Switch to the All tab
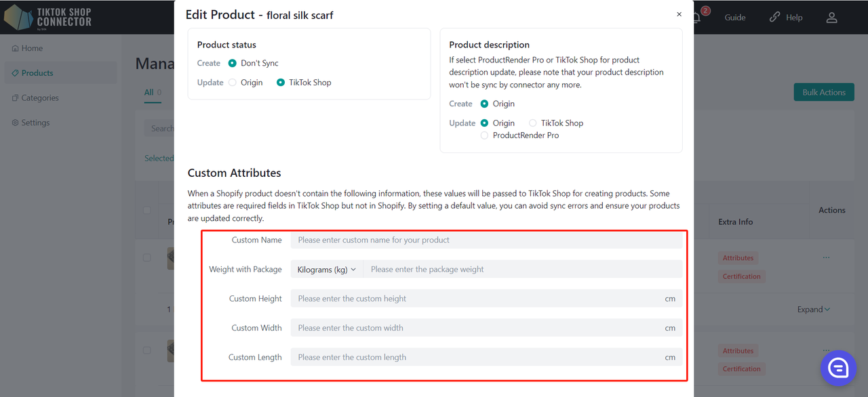868x397 pixels. tap(153, 93)
